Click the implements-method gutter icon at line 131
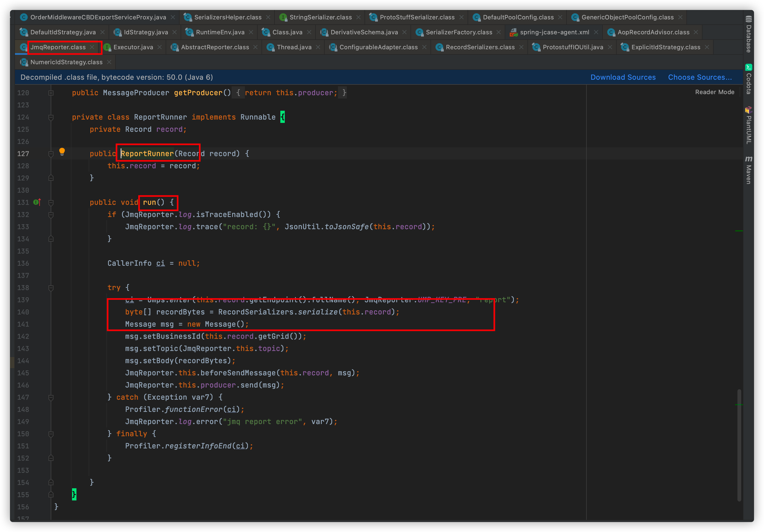This screenshot has height=532, width=764. (x=37, y=202)
